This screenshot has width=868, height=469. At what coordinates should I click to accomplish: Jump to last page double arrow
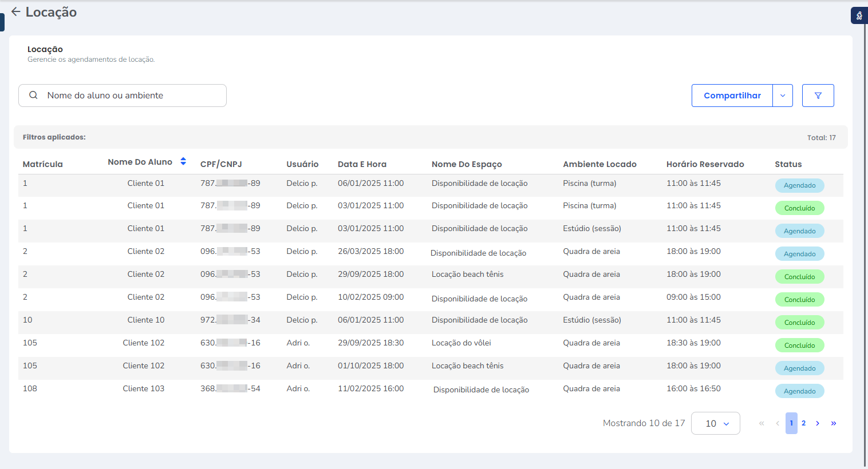click(834, 423)
